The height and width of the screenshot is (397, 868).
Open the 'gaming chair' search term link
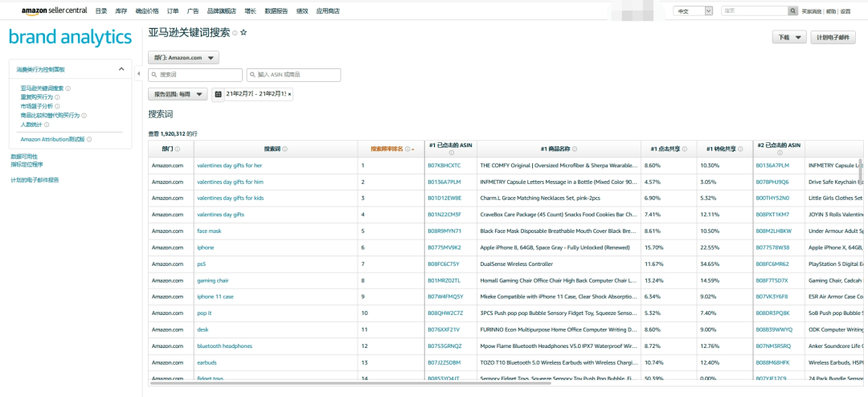click(213, 280)
